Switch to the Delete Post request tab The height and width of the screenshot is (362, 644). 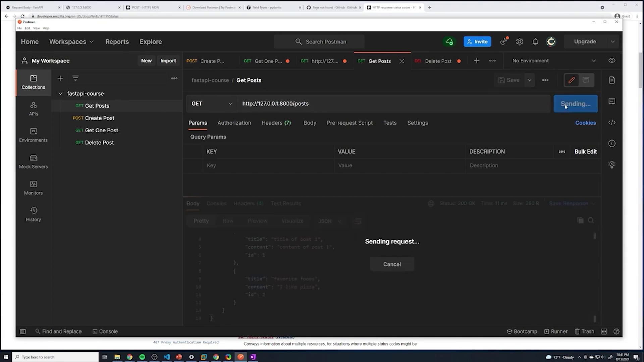point(438,61)
